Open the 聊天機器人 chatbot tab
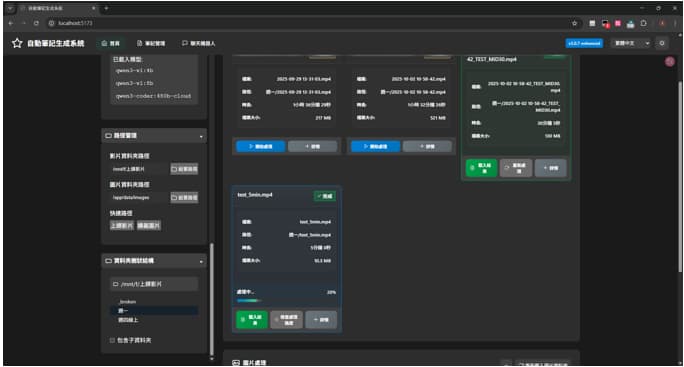Image resolution: width=684 pixels, height=367 pixels. 198,43
